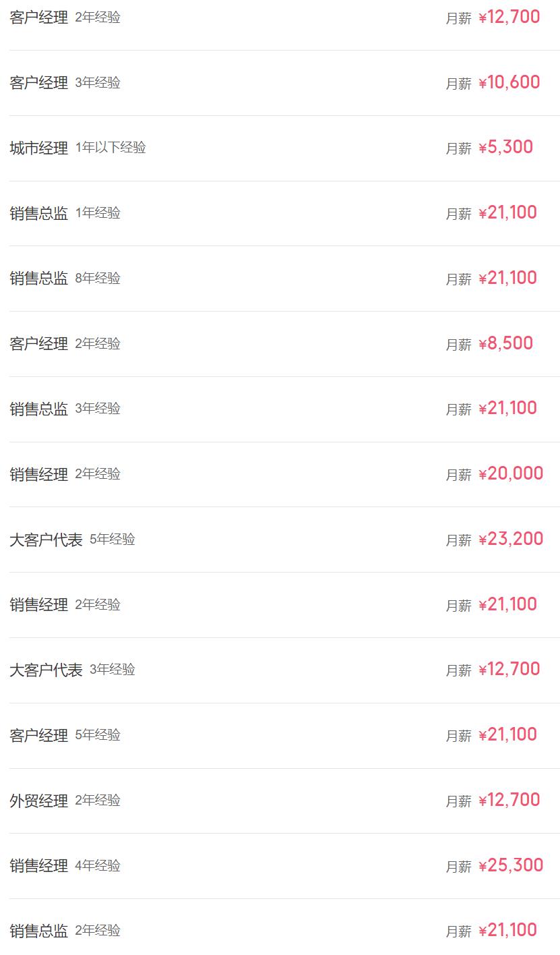Select 客户经理 3年经验 listing

point(39,83)
